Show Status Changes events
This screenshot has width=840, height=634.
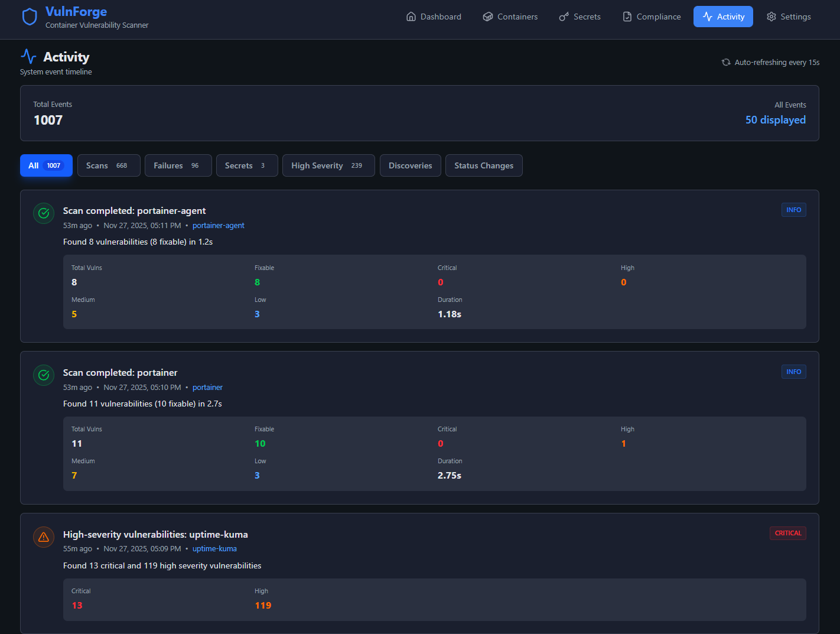point(483,165)
